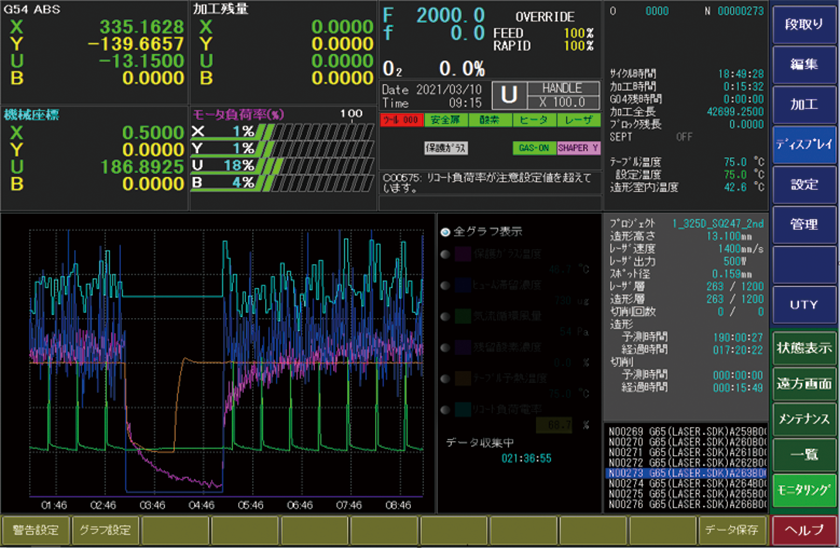Click the pink SHAPER Y indicator
The width and height of the screenshot is (840, 548).
578,148
